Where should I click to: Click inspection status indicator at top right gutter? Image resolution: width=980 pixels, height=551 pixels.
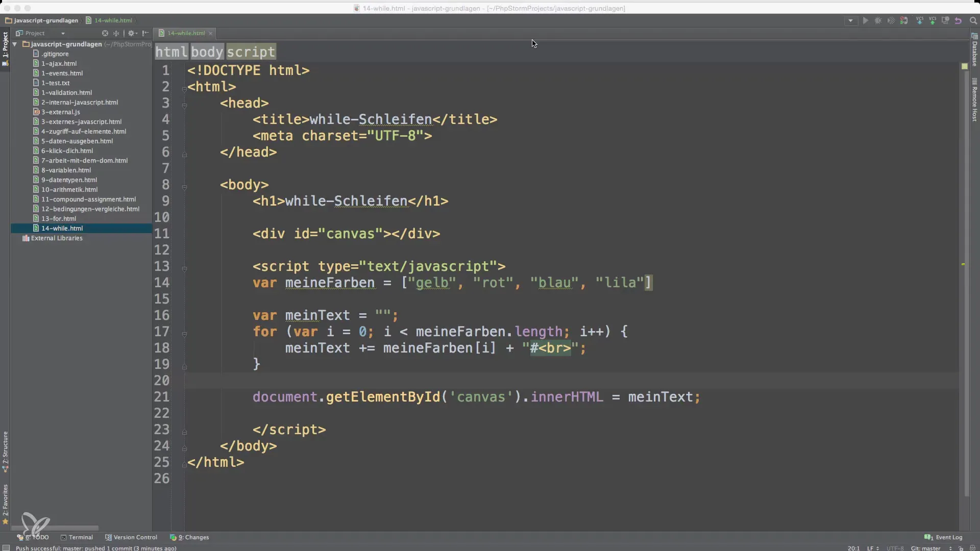(964, 66)
